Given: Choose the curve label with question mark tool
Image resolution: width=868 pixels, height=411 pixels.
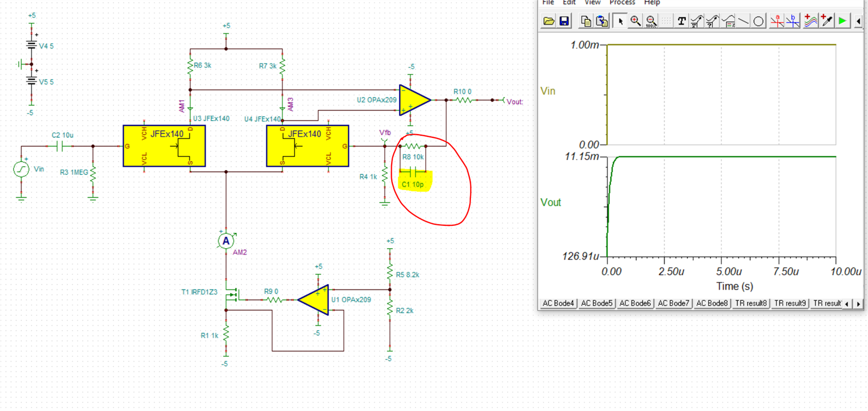Looking at the screenshot, I should [x=713, y=21].
